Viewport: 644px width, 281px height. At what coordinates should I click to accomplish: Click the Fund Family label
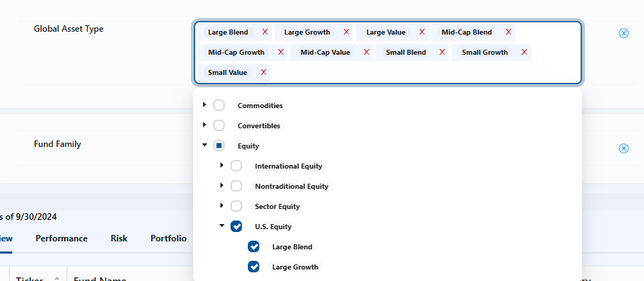(57, 144)
